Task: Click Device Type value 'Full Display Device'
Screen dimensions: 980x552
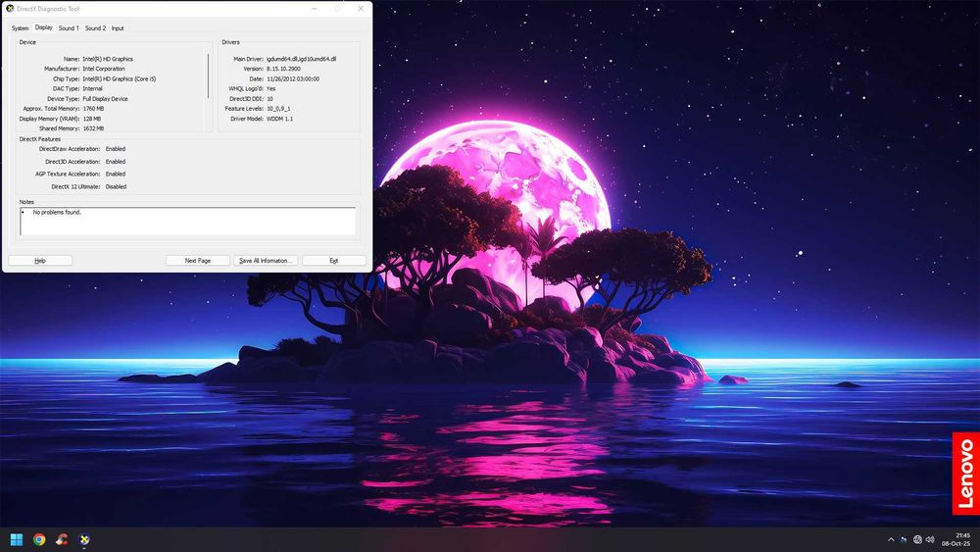Action: click(105, 99)
